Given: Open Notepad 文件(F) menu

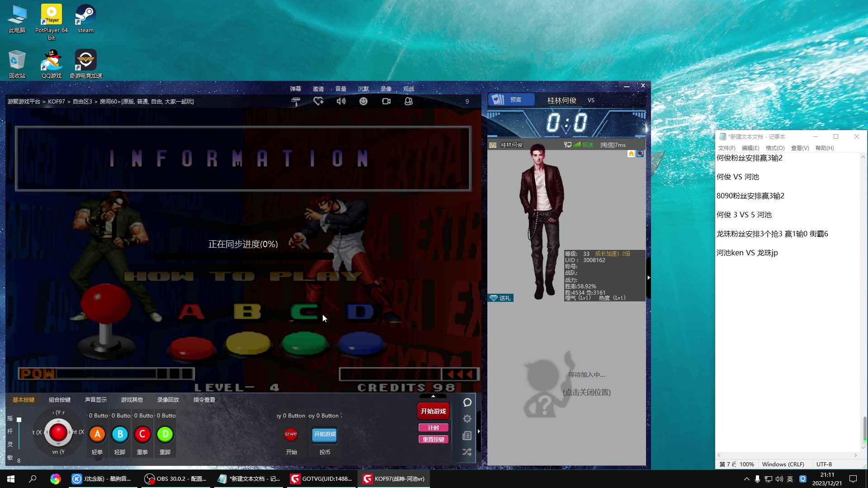Looking at the screenshot, I should click(727, 148).
